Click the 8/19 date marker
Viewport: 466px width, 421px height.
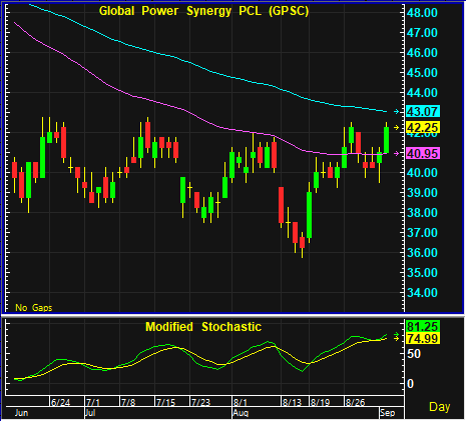pos(320,402)
